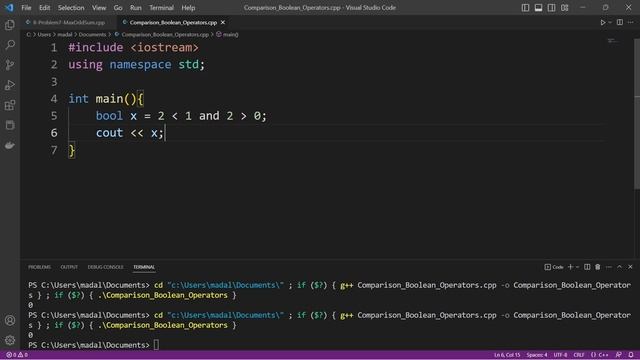The height and width of the screenshot is (360, 640).
Task: Switch to the MaxOddSum.cpp tab
Action: click(x=69, y=22)
